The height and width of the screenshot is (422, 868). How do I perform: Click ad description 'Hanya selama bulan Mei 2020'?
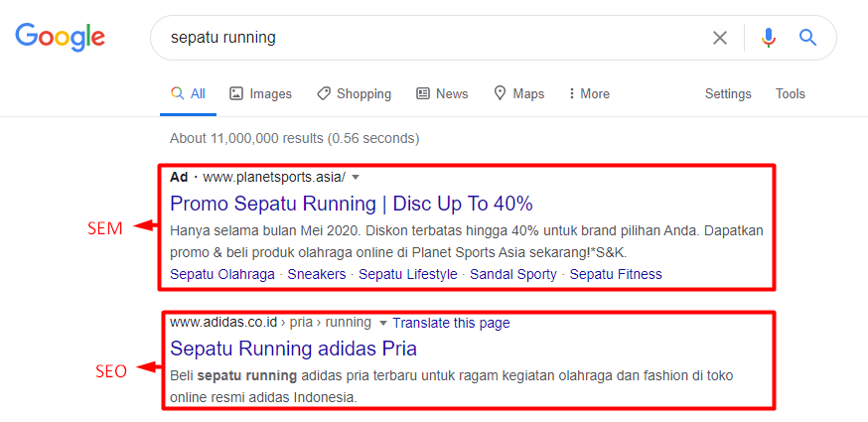[x=466, y=241]
